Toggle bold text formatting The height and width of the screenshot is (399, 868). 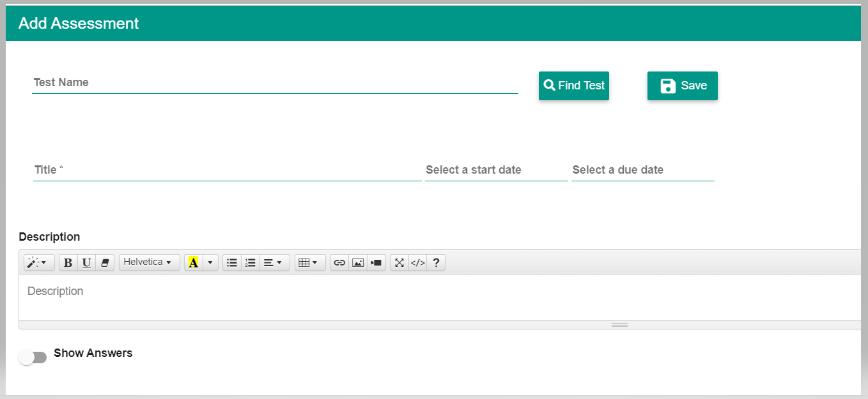(x=68, y=262)
